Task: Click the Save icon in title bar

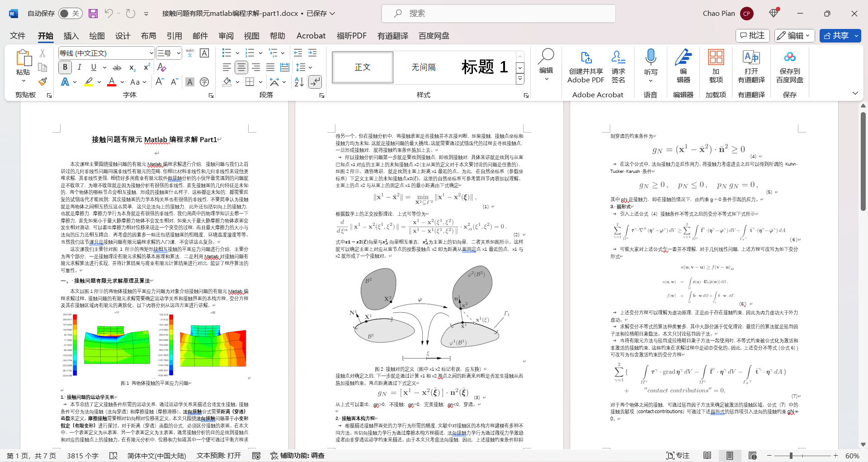Action: (93, 14)
